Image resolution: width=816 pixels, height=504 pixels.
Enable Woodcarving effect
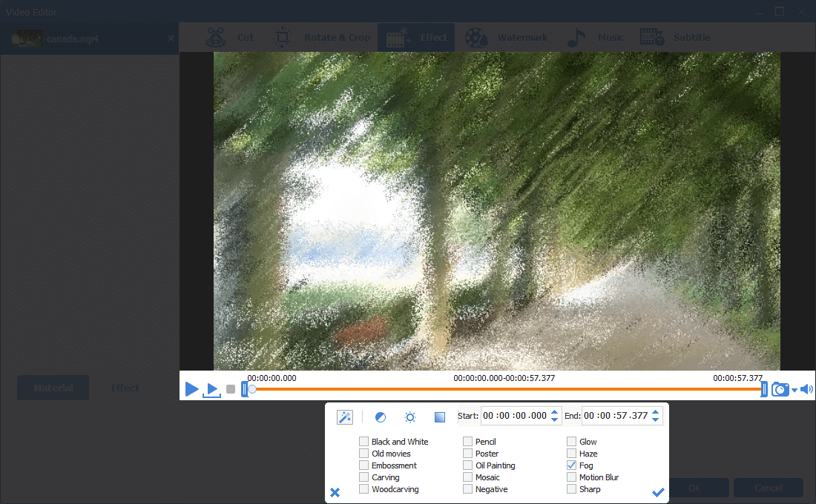[x=363, y=489]
